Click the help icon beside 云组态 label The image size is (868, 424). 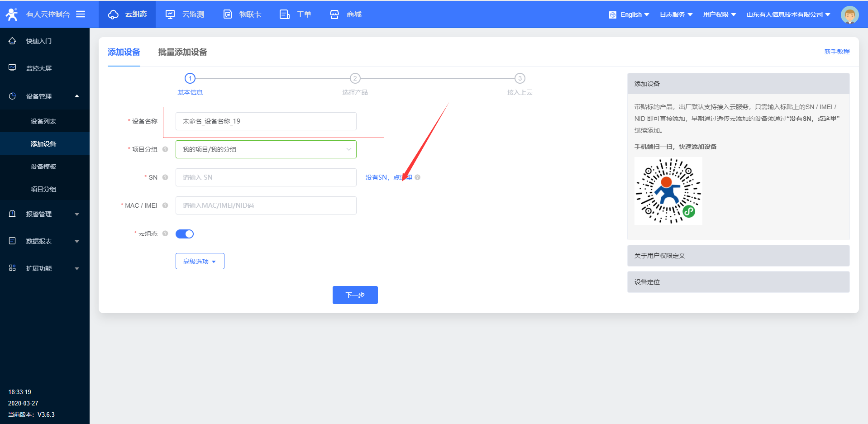tap(165, 233)
